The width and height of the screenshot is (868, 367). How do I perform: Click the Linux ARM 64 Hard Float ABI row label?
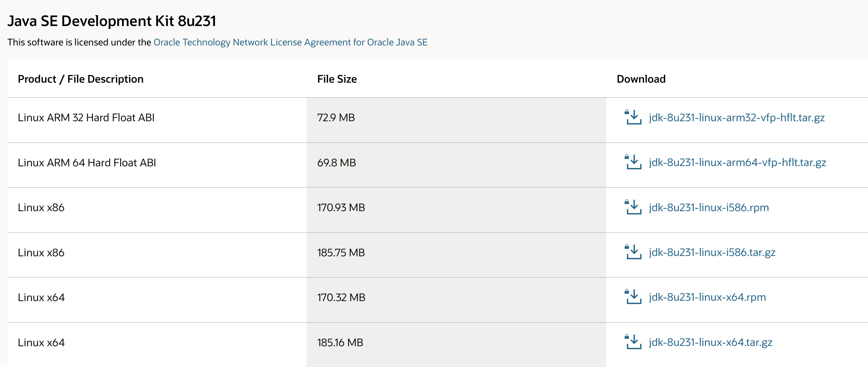tap(87, 163)
